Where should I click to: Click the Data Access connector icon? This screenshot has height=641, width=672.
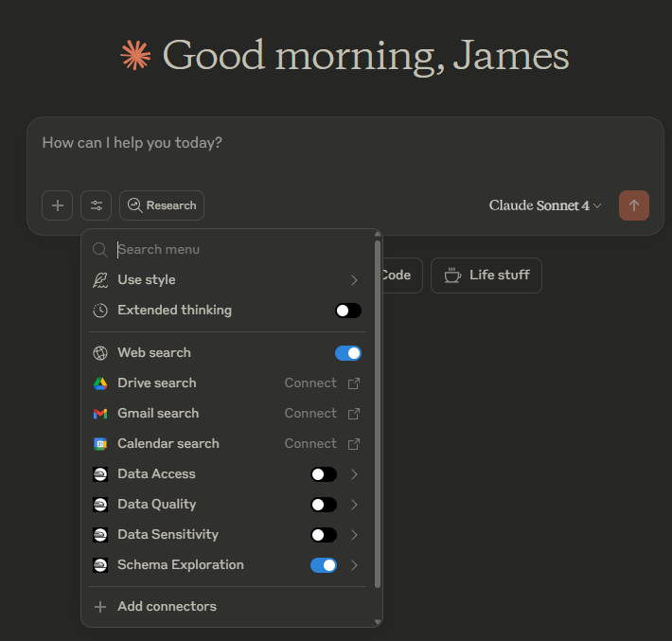100,474
